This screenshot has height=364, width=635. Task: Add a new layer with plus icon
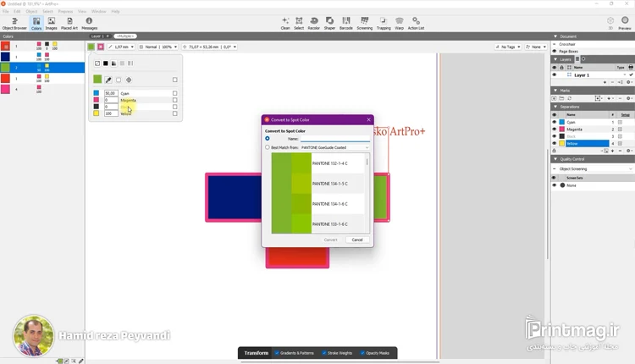[x=605, y=82]
